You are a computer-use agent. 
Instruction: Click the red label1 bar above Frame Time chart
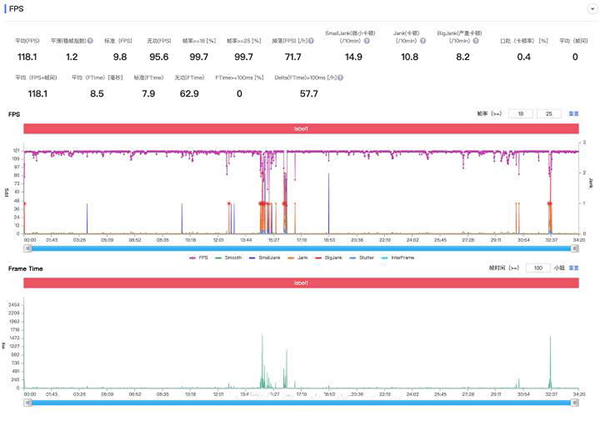coord(302,284)
